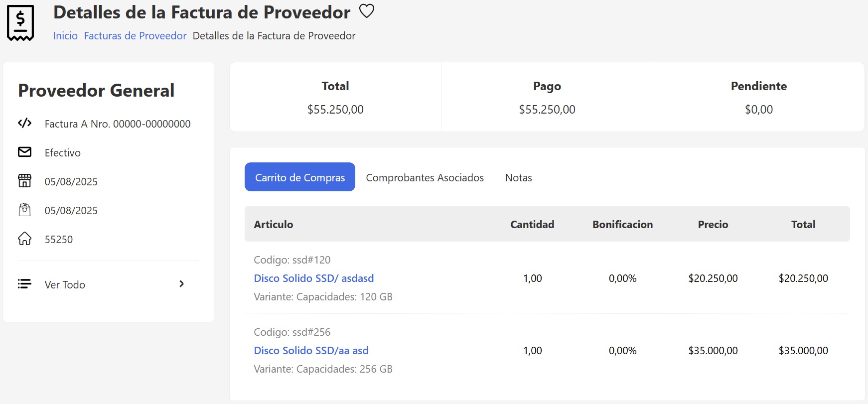Select the Carrito de Compras tab
The width and height of the screenshot is (868, 404).
tap(299, 177)
